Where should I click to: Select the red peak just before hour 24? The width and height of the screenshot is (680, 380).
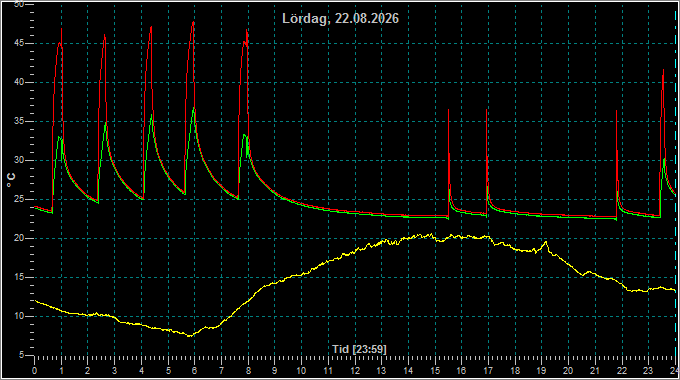pyautogui.click(x=663, y=70)
